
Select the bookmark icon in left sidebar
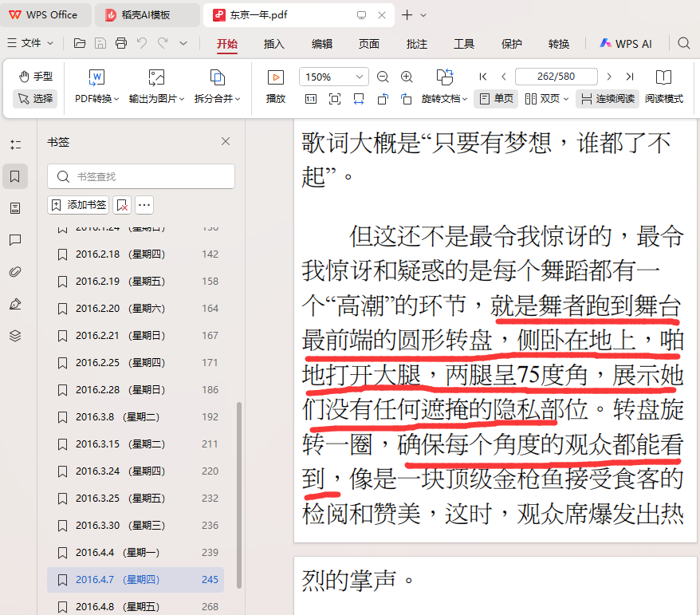pos(15,176)
